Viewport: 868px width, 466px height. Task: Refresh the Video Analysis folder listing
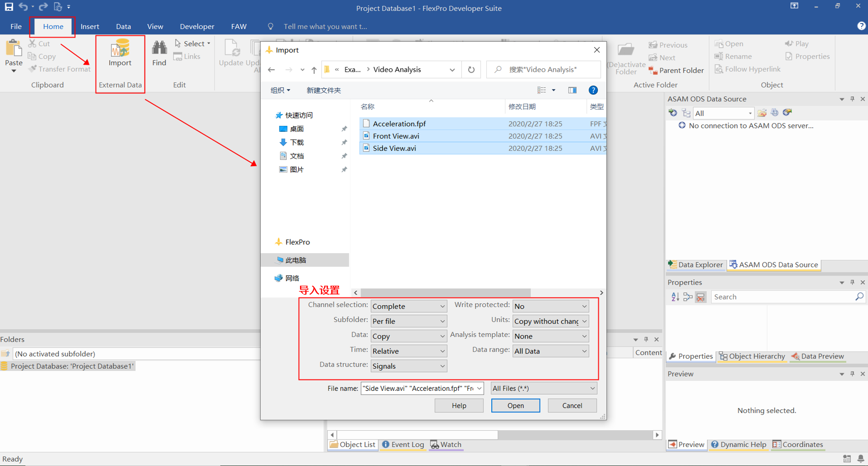(471, 70)
